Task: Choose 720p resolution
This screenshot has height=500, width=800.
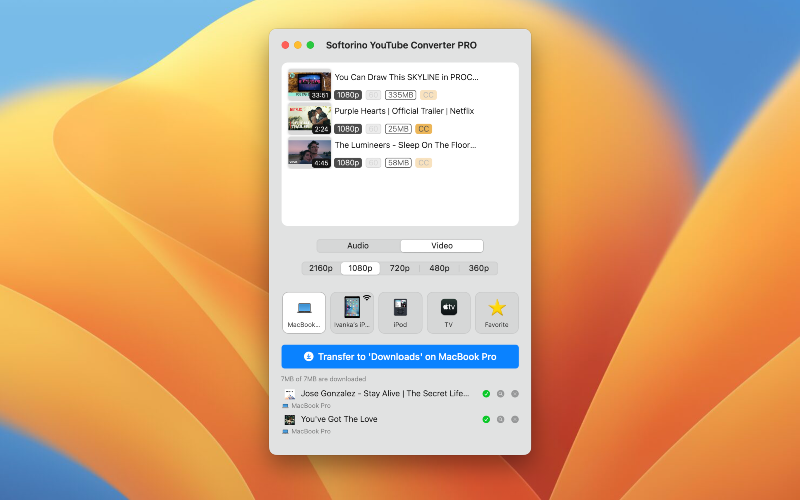Action: pyautogui.click(x=399, y=268)
